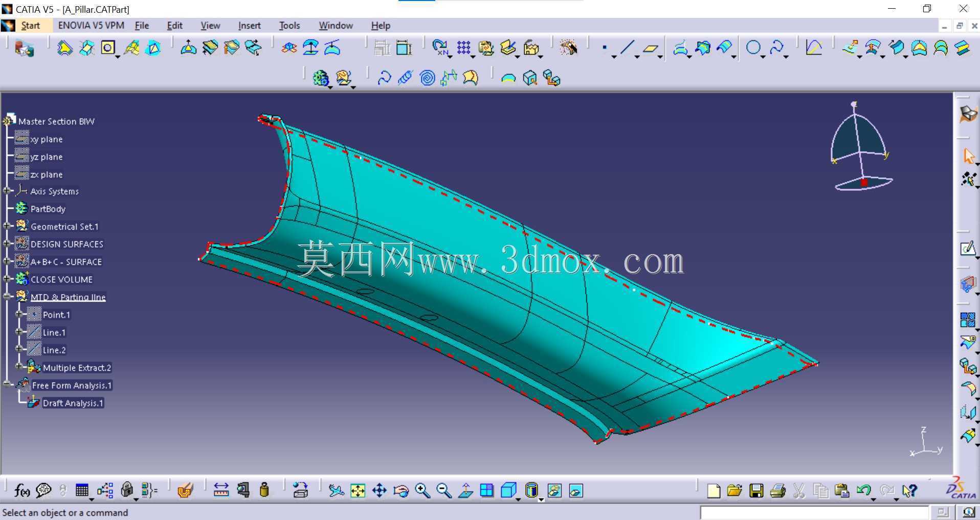980x520 pixels.
Task: Collapse the Free Form Analysis.1 node
Action: pyautogui.click(x=7, y=385)
